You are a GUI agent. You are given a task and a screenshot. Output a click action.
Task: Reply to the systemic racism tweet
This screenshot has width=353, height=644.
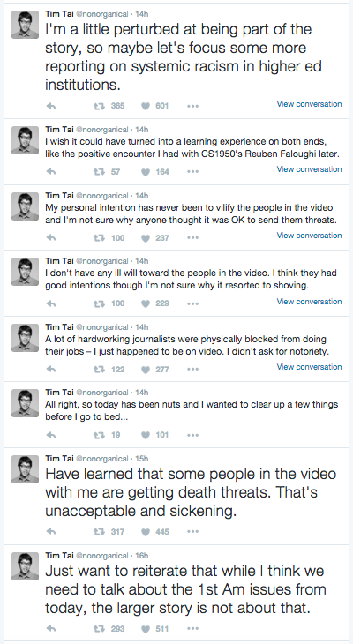click(51, 106)
